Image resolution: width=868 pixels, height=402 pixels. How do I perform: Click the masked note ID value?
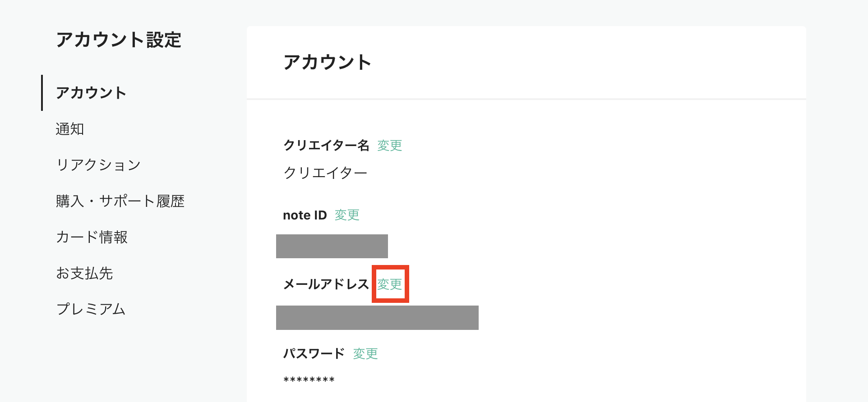(332, 247)
